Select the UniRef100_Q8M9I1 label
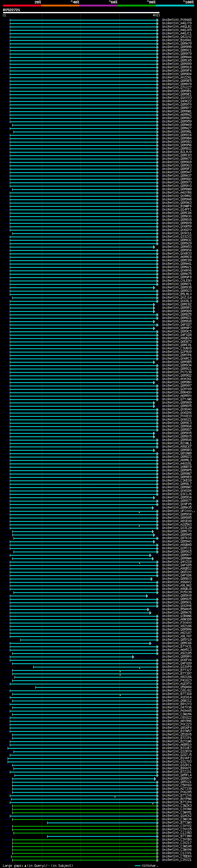This screenshot has width=197, height=868. tap(177, 50)
